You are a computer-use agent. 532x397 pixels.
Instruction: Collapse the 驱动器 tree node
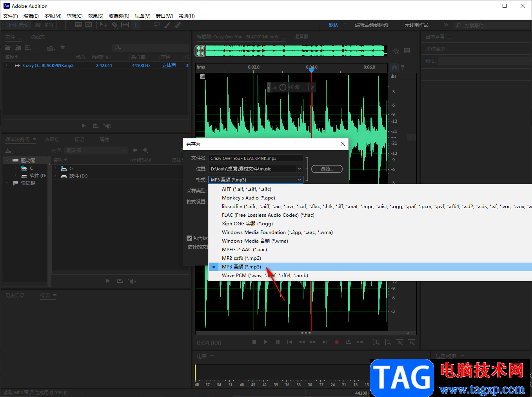(7, 160)
